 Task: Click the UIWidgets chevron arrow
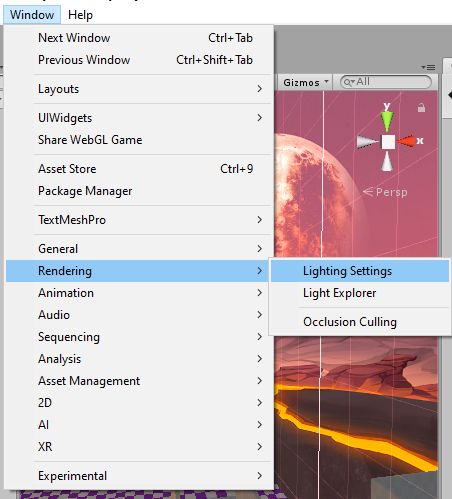coord(260,118)
